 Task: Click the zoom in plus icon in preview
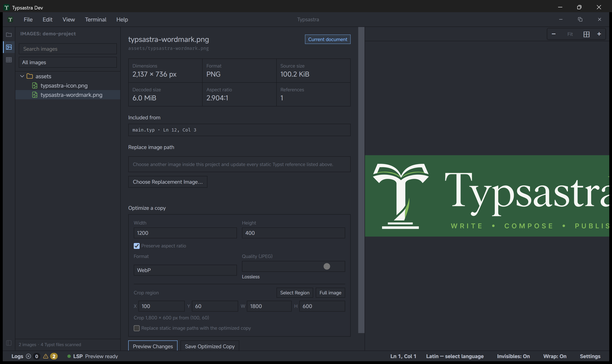(599, 34)
